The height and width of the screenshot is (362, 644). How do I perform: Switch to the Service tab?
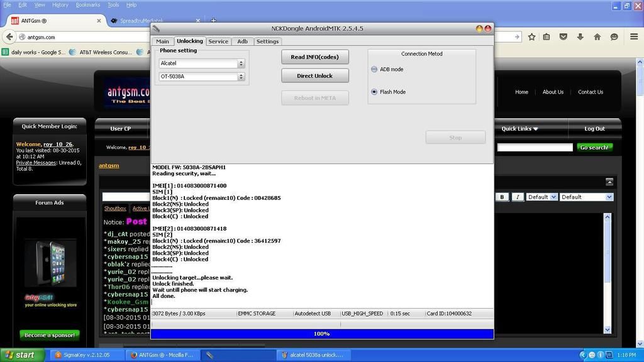[x=218, y=41]
